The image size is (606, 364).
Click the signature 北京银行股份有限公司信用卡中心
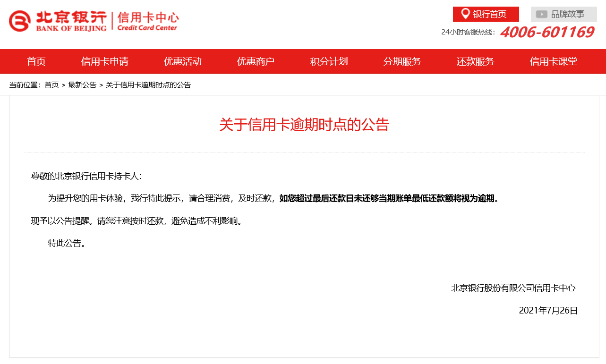(513, 288)
